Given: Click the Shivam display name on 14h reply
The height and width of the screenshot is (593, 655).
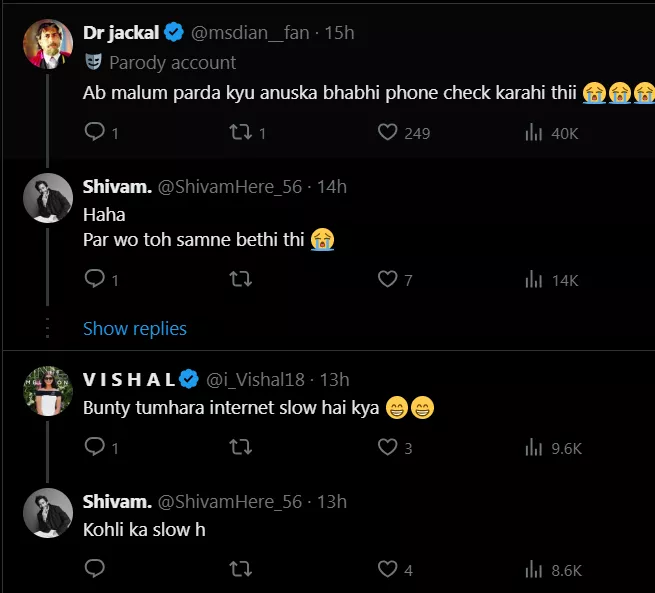Looking at the screenshot, I should pyautogui.click(x=116, y=186).
